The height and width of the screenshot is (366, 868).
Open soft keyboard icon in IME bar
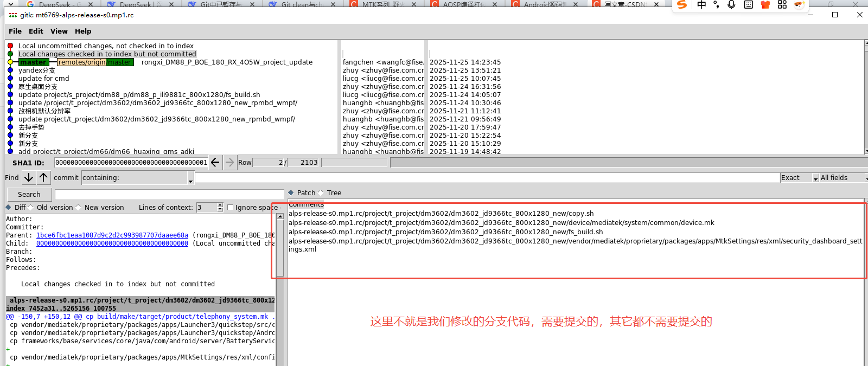pos(749,4)
